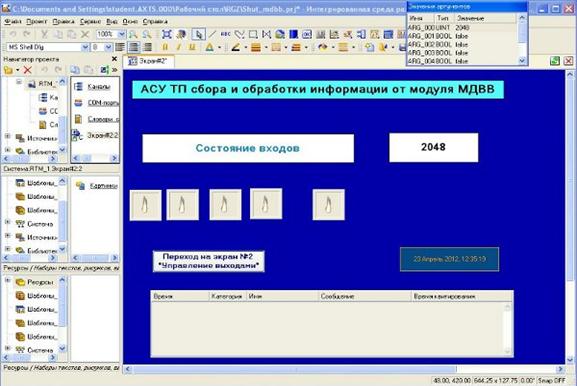Click the green icon at the tab bar's right end
This screenshot has width=577, height=386.
555,61
